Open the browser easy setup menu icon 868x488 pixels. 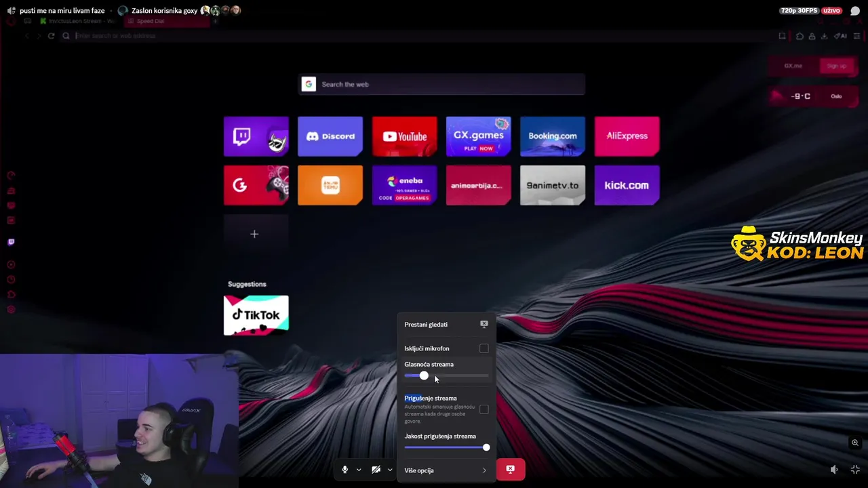click(857, 36)
